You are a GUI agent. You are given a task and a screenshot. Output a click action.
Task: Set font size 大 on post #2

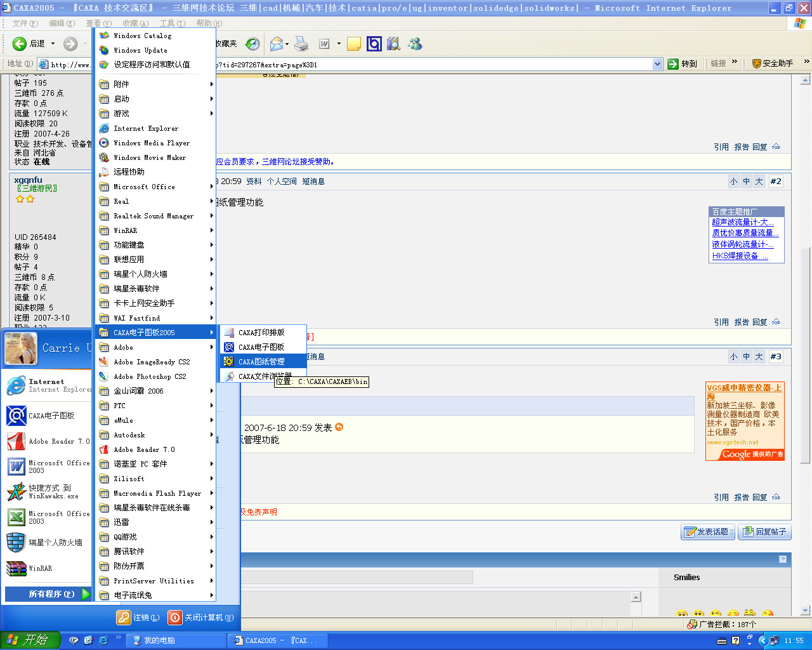tap(759, 182)
